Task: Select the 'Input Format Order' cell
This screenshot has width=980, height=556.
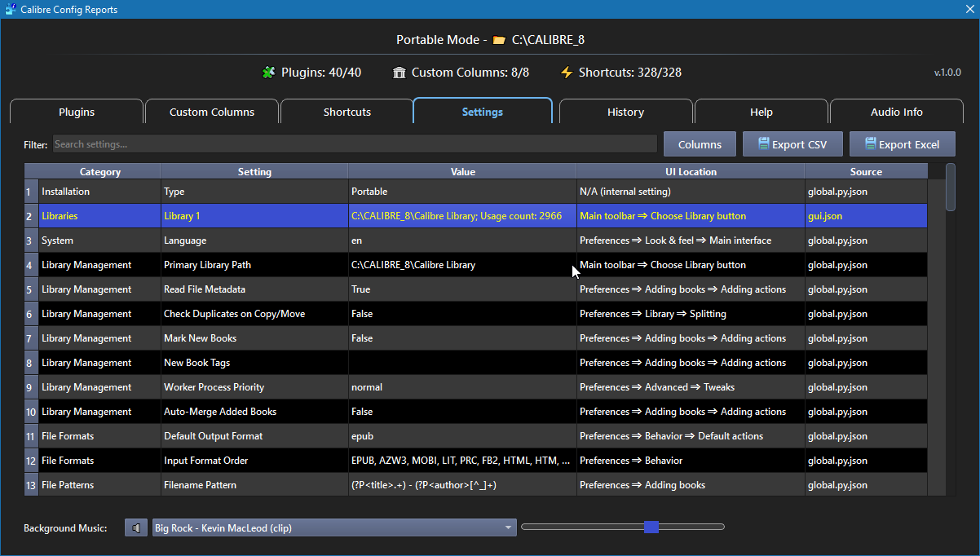Action: [x=254, y=461]
